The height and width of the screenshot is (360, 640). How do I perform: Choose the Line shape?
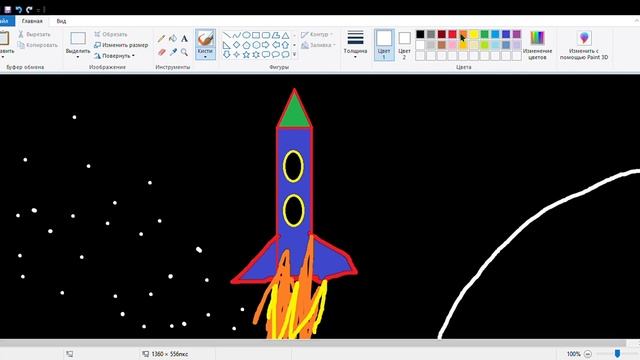pos(227,36)
